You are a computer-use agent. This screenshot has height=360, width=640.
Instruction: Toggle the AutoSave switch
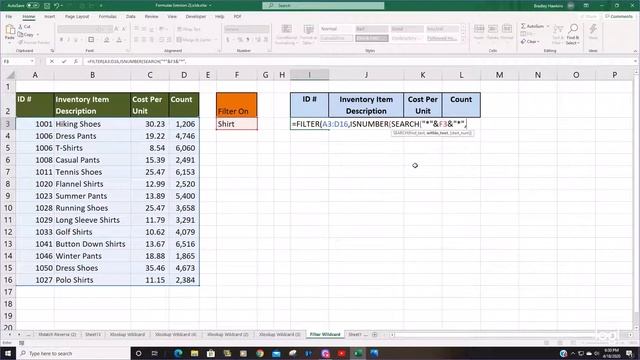point(33,6)
